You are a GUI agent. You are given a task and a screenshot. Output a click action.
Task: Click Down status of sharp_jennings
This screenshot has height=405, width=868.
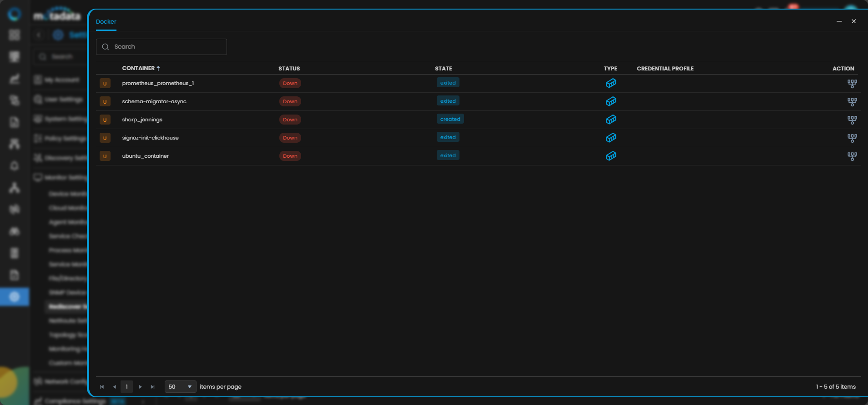coord(290,120)
